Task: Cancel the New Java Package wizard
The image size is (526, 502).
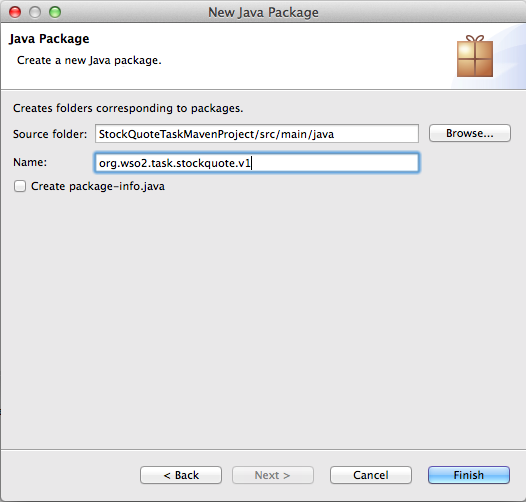Action: [371, 475]
